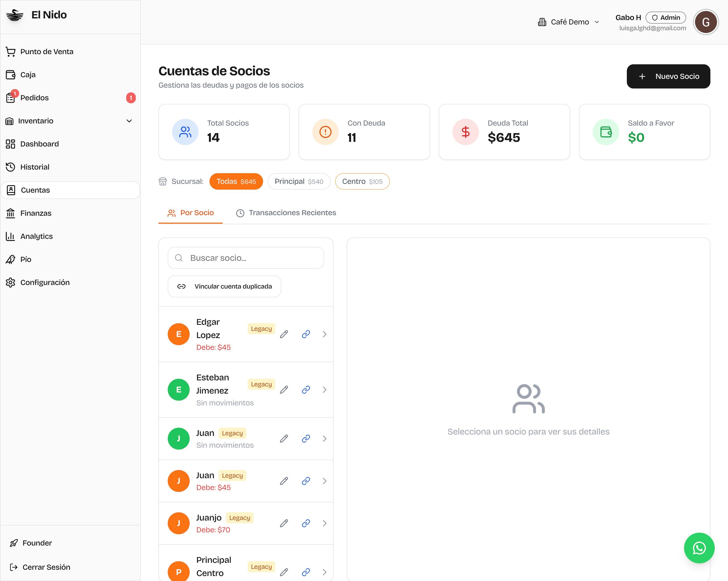The image size is (728, 581).
Task: Select Cuentas in the sidebar
Action: (x=70, y=190)
